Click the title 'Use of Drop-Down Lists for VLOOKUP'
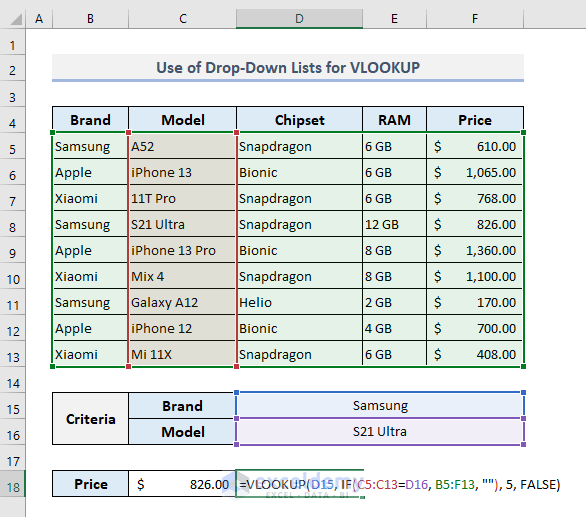 pos(288,68)
